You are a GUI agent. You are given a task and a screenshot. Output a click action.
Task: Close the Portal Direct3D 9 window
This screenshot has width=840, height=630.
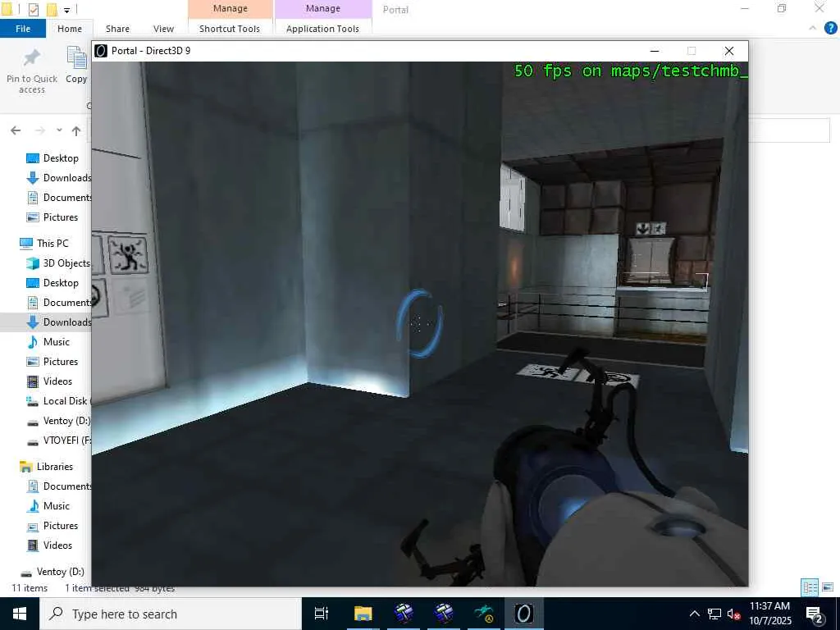[729, 51]
